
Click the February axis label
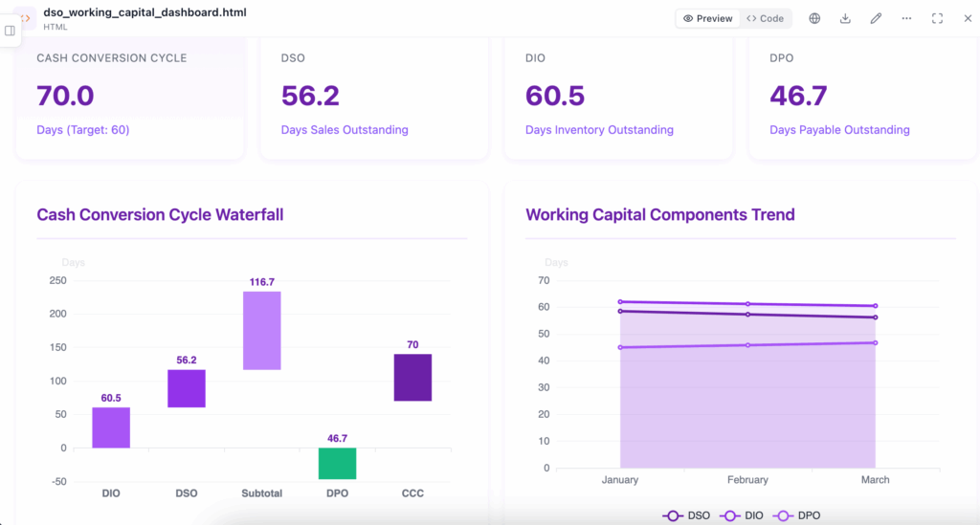[747, 480]
